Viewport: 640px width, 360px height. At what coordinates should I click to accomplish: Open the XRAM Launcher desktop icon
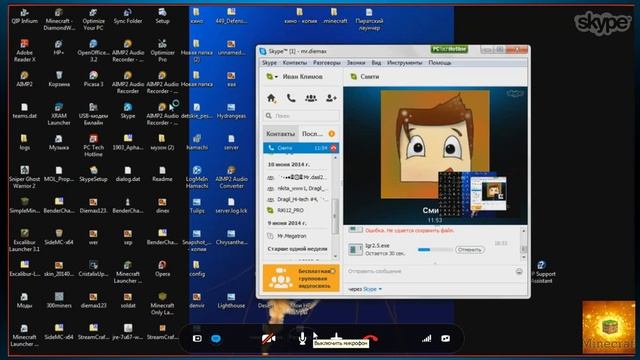59,114
